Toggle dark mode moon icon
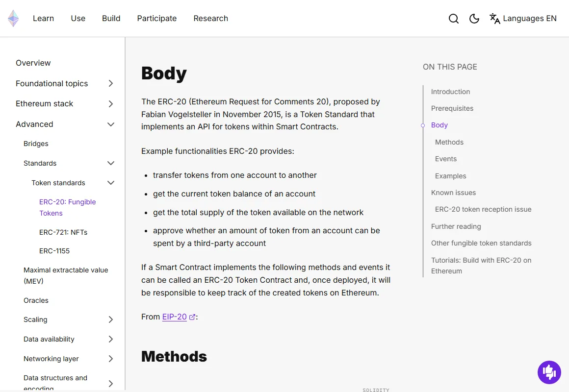This screenshot has height=392, width=569. (474, 19)
